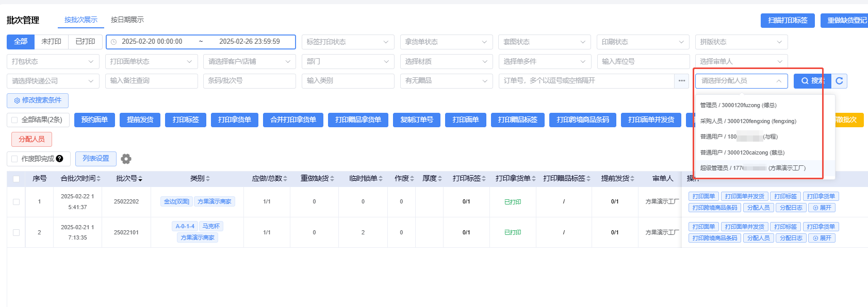Click the 修改搜索条件 button
The height and width of the screenshot is (307, 868).
point(38,100)
